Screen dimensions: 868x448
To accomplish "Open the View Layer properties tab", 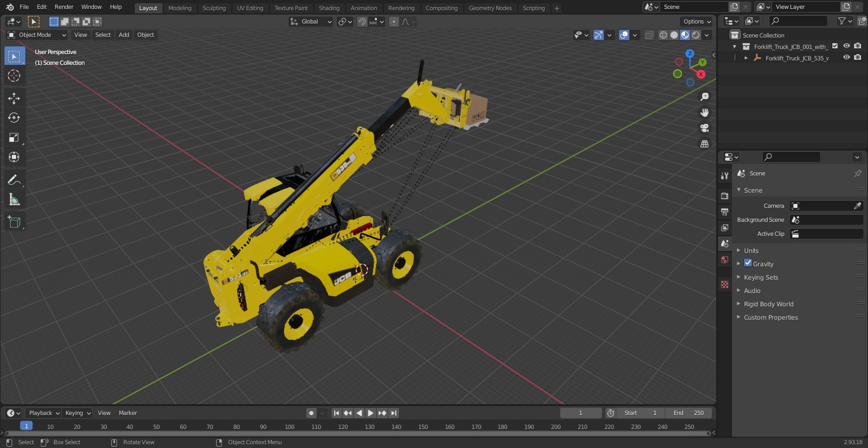I will pyautogui.click(x=724, y=227).
